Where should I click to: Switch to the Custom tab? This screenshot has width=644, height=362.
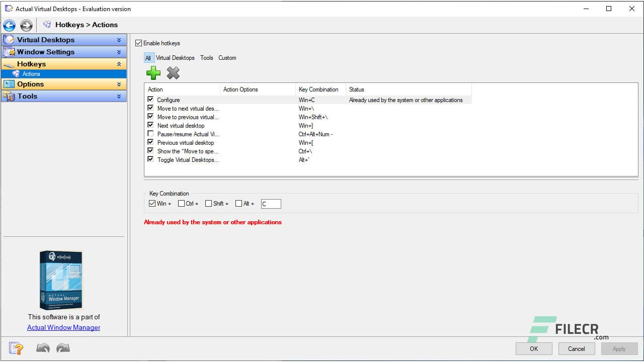coord(227,58)
